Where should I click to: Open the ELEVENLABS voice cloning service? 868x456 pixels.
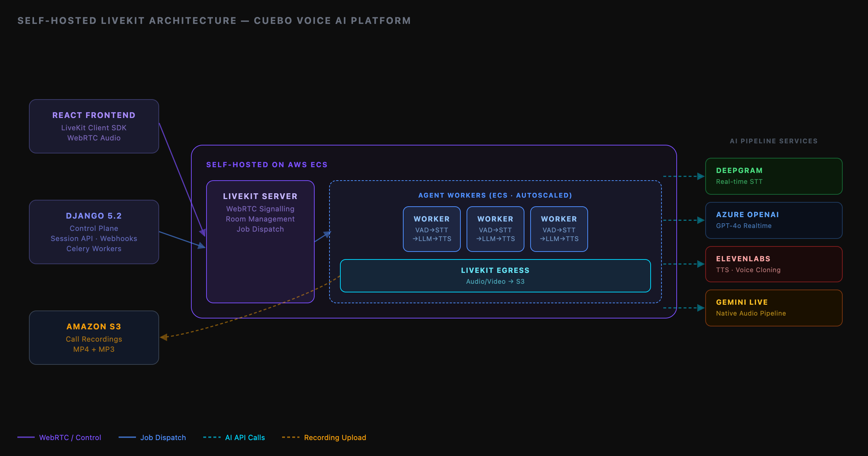click(x=773, y=264)
